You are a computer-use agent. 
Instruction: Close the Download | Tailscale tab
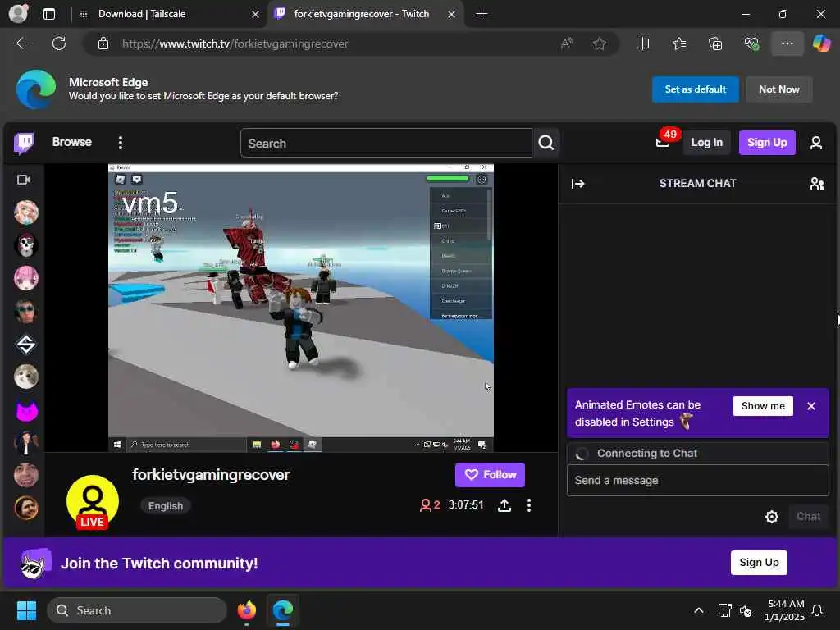coord(256,15)
